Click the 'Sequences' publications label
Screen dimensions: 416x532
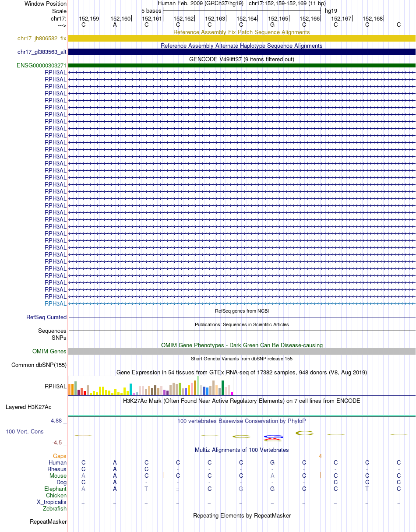click(52, 331)
